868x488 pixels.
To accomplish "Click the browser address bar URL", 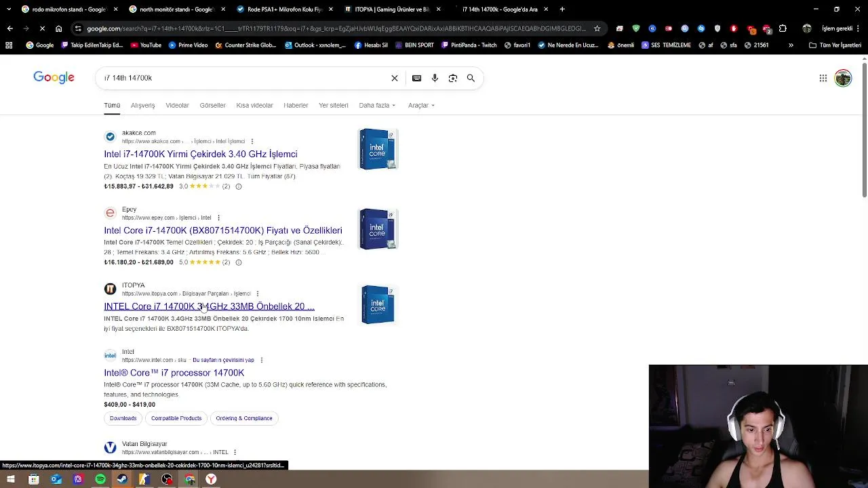I will (336, 28).
